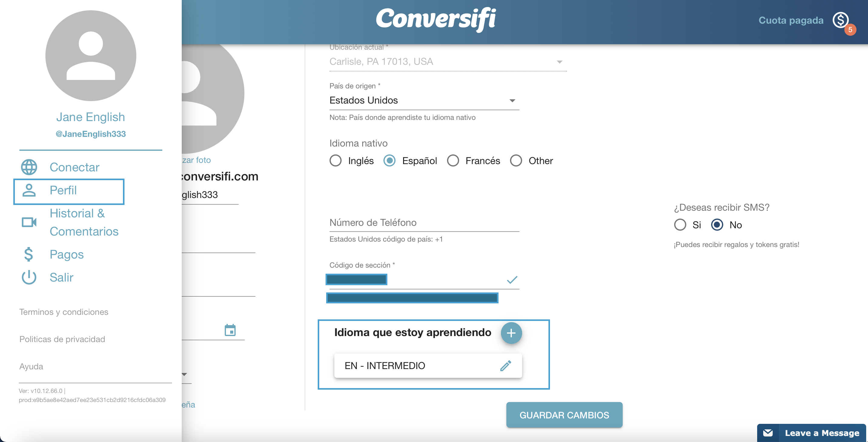Image resolution: width=868 pixels, height=442 pixels.
Task: Choose Si for receiving SMS
Action: pyautogui.click(x=681, y=225)
